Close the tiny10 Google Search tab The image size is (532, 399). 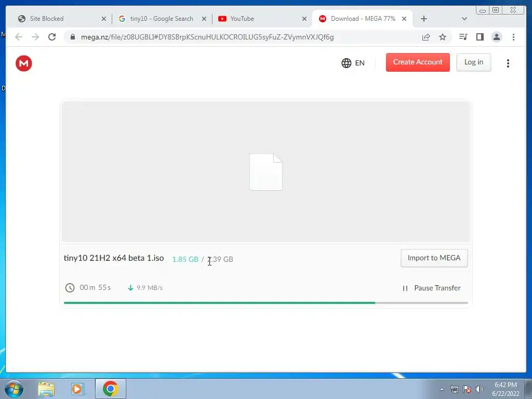(204, 19)
